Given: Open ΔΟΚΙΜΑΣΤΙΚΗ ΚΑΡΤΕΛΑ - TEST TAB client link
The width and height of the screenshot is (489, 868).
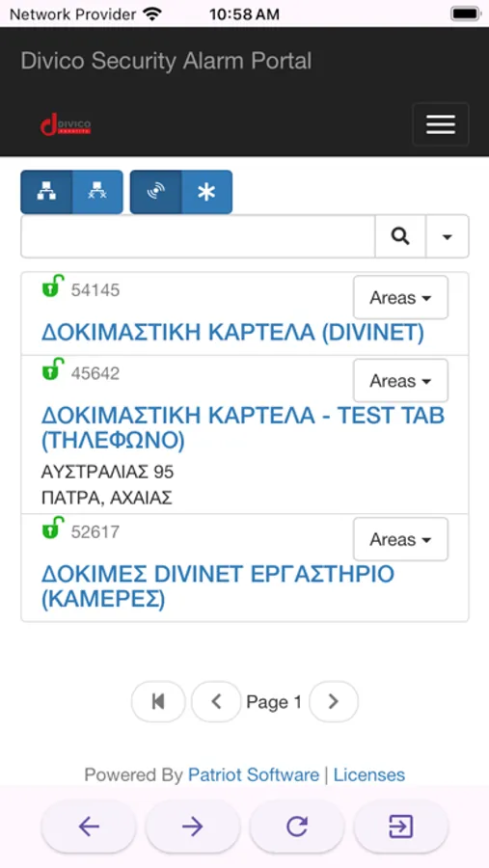Looking at the screenshot, I should click(x=242, y=428).
